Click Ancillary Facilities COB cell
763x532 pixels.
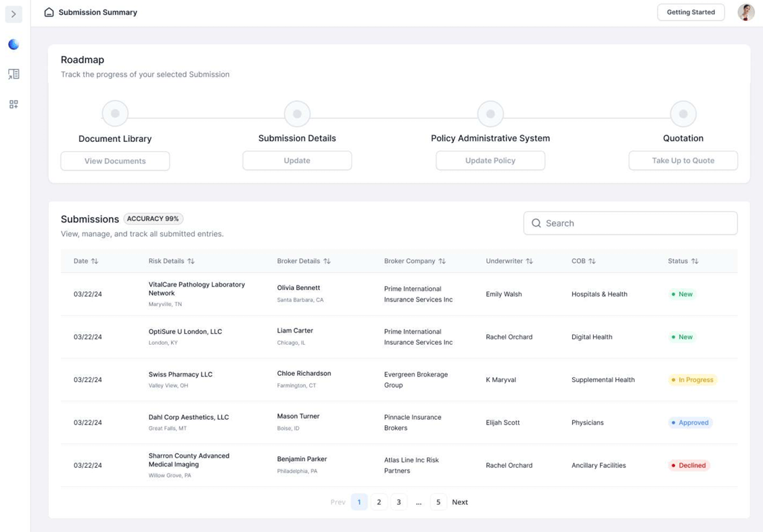[x=599, y=465]
